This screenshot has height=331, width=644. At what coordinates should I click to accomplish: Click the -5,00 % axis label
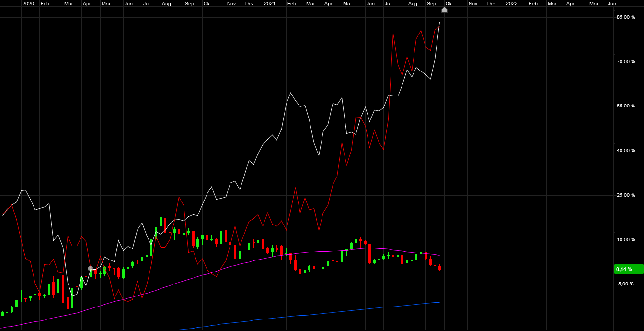626,284
